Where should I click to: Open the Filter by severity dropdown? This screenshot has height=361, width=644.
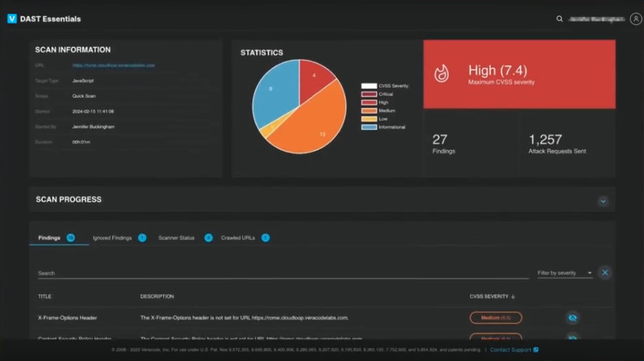(565, 273)
